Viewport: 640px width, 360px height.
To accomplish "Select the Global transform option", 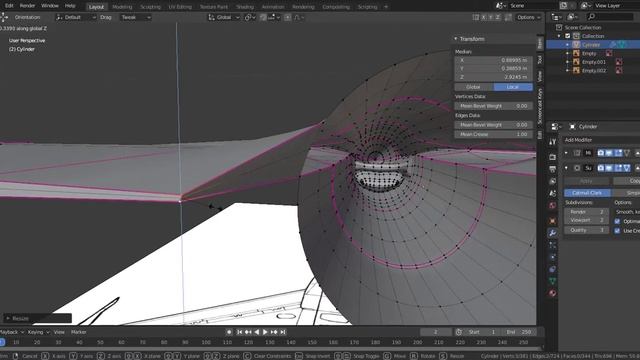I will [x=473, y=87].
